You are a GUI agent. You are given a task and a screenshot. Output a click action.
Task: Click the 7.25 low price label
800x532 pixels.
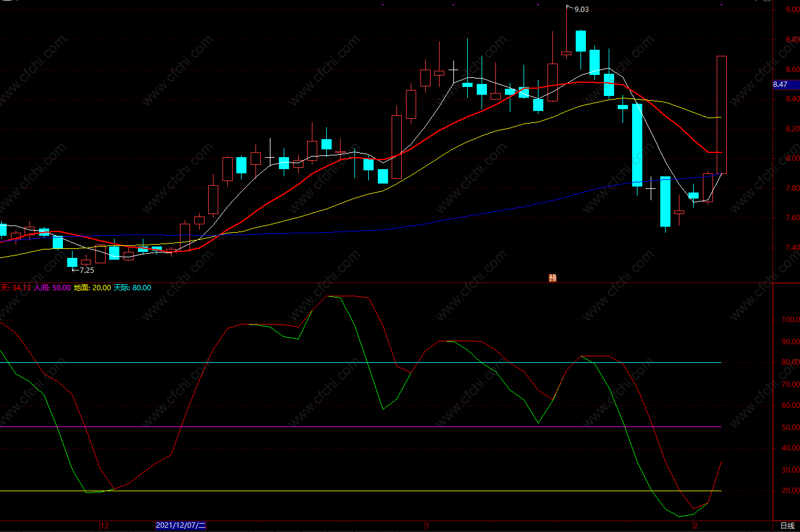pyautogui.click(x=86, y=270)
